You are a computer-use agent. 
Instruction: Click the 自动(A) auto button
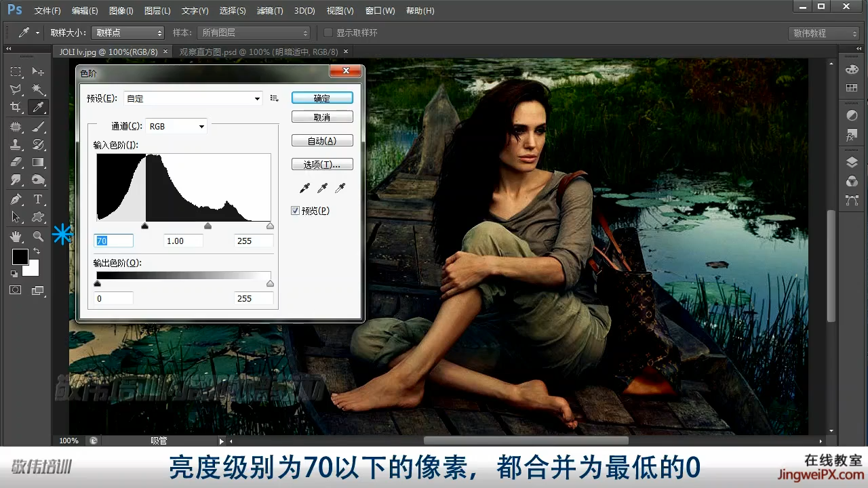[322, 141]
